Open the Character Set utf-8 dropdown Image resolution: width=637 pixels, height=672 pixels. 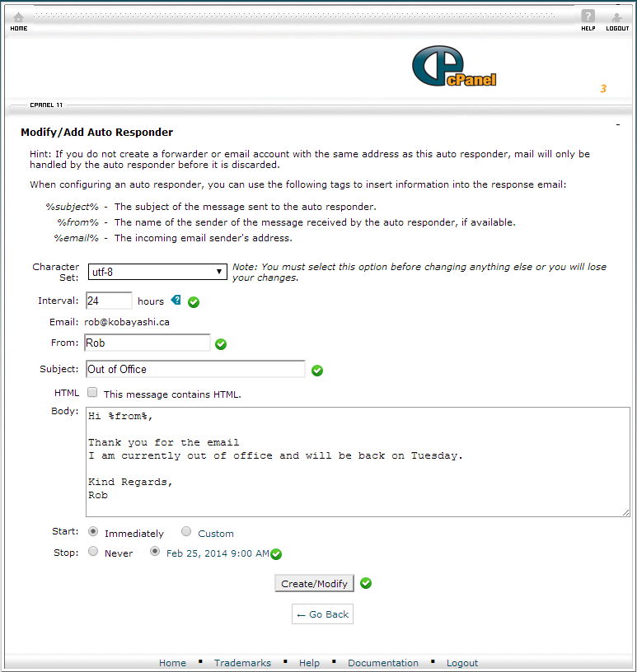[x=157, y=272]
